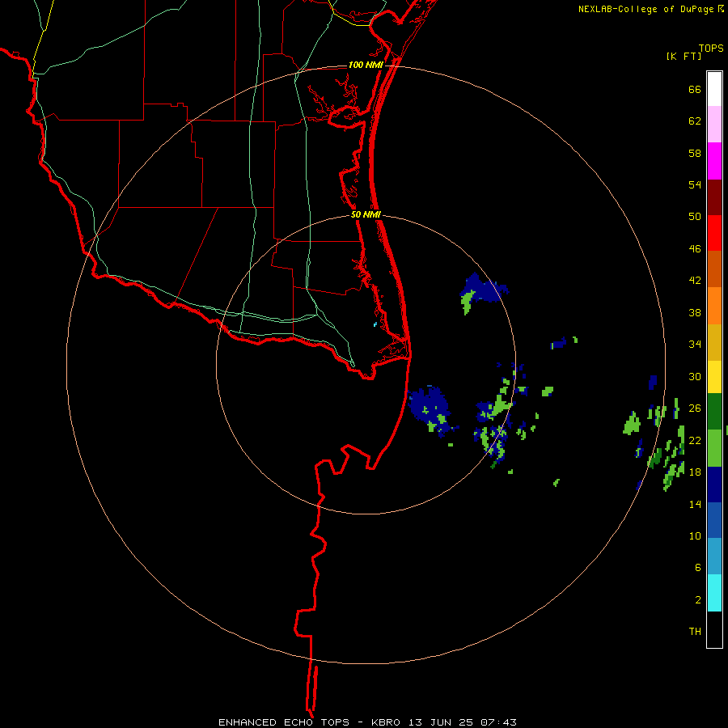Click the lone cyan echo pixel near the coast
Screen dimensions: 728x728
[x=375, y=324]
